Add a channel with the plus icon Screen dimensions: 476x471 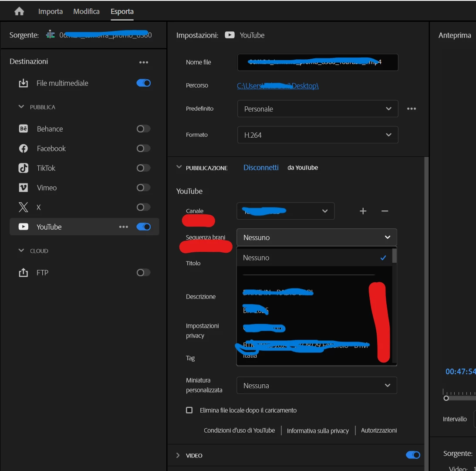[x=363, y=211]
